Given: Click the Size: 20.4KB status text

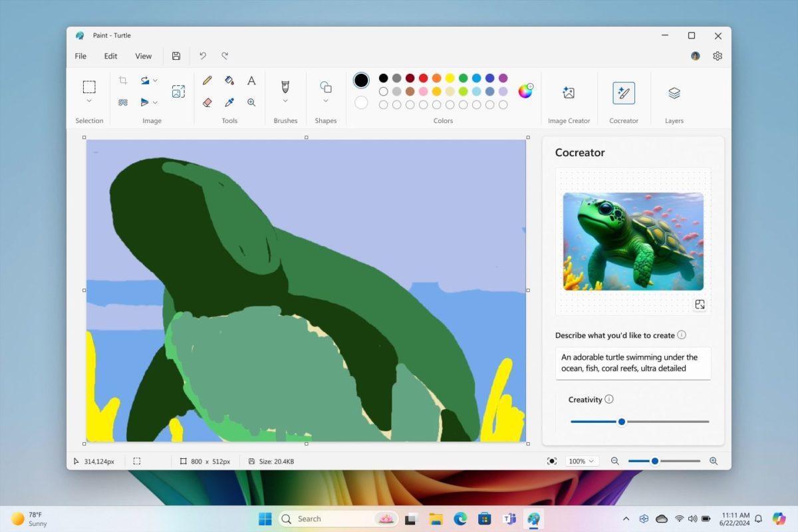Looking at the screenshot, I should 276,462.
